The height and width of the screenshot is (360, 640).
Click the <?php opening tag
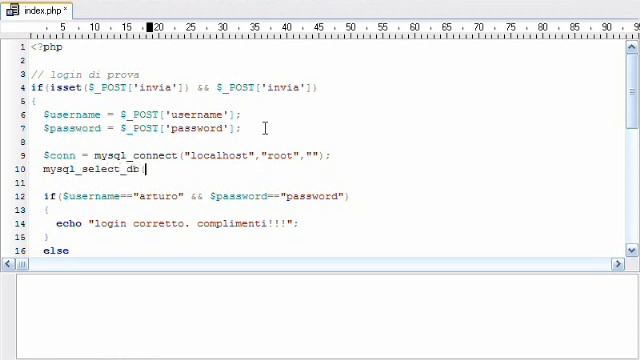tap(47, 47)
